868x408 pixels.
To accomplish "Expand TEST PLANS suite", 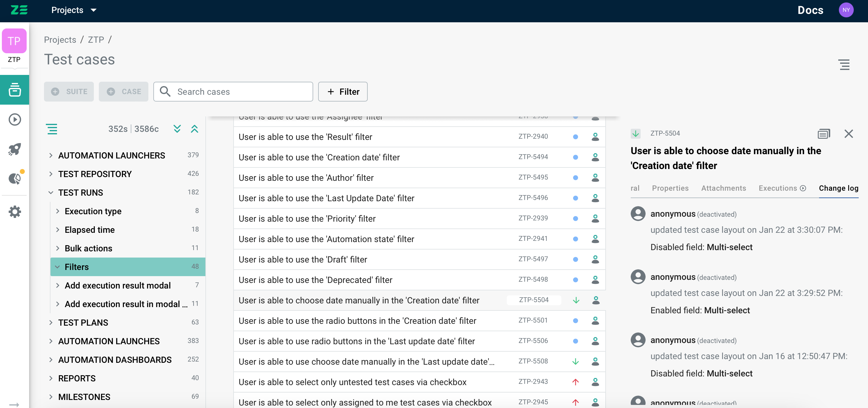I will click(50, 323).
